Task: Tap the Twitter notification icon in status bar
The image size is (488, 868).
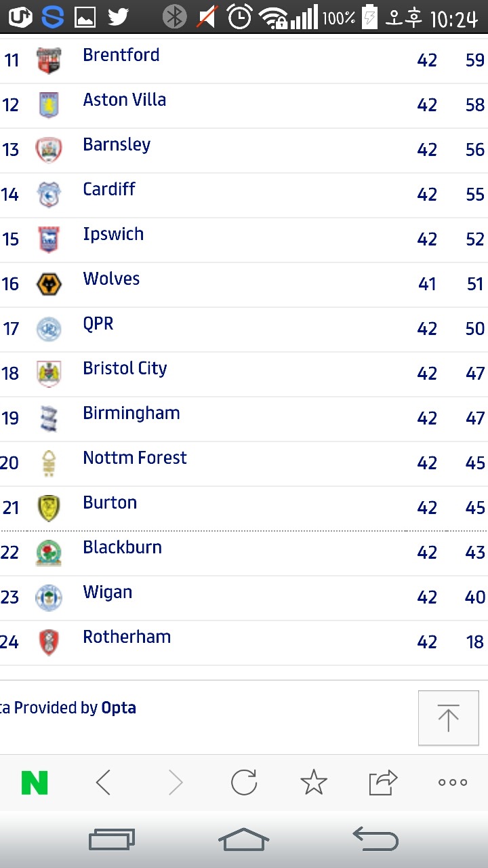Action: (x=118, y=16)
